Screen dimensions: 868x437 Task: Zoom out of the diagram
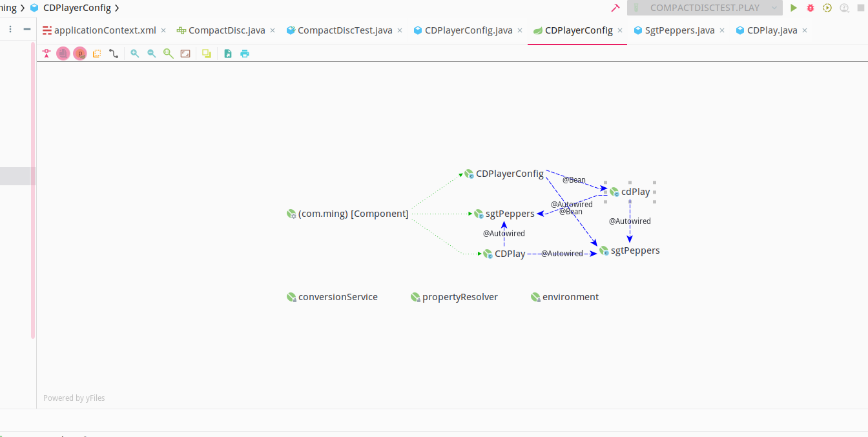151,54
